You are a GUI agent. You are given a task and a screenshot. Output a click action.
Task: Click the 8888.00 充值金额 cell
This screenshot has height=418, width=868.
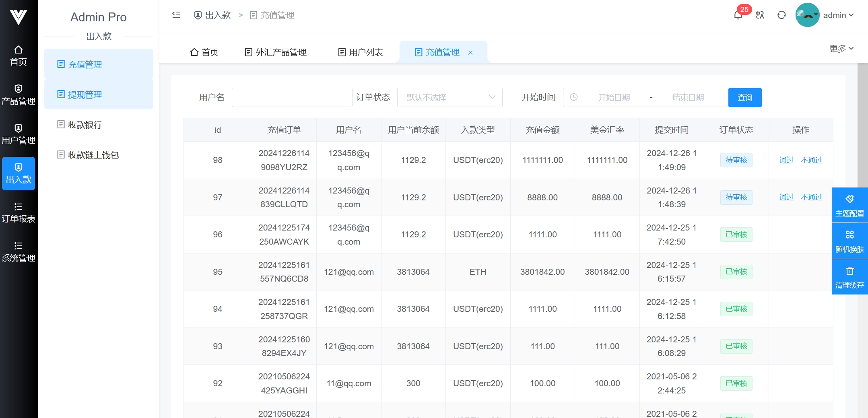[542, 198]
